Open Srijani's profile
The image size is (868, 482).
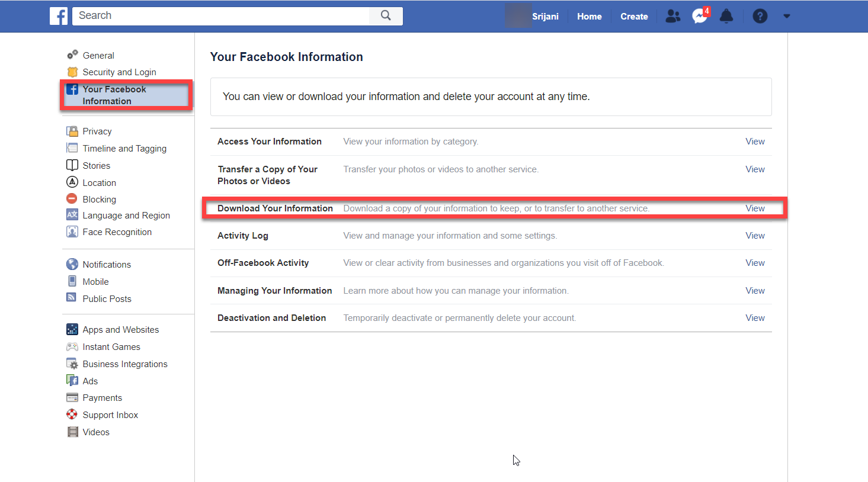click(545, 16)
